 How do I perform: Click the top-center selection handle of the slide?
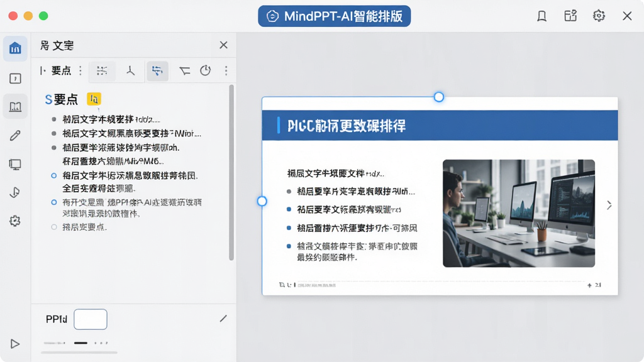click(x=438, y=97)
